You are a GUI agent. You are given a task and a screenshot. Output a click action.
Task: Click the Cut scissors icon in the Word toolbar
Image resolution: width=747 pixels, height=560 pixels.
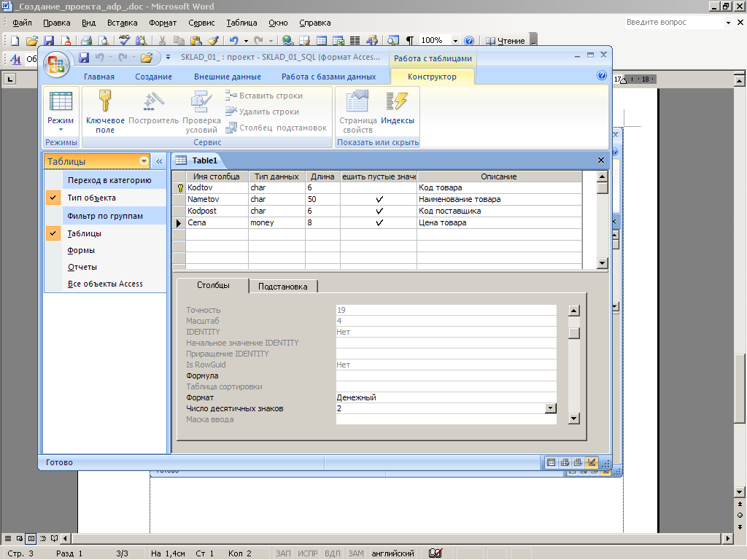click(162, 41)
